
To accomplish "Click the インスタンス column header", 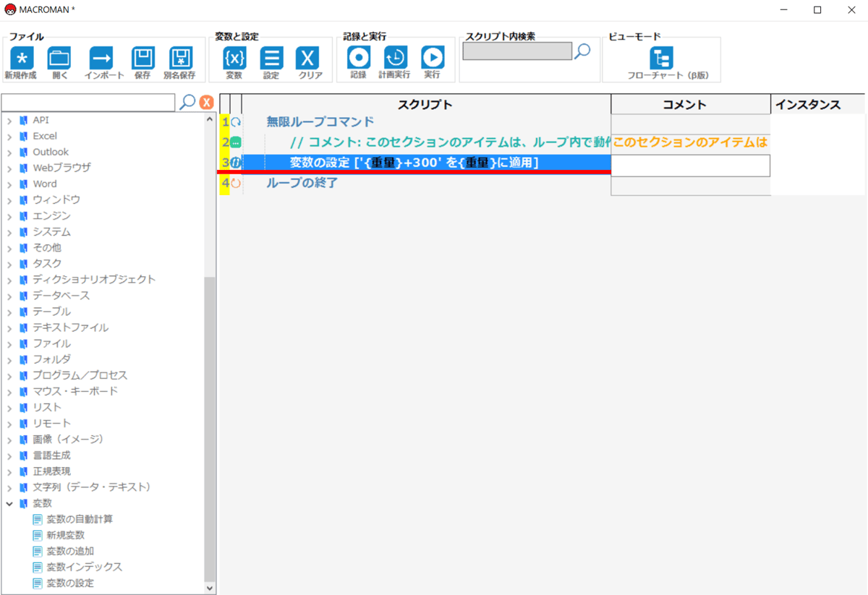I will coord(817,104).
